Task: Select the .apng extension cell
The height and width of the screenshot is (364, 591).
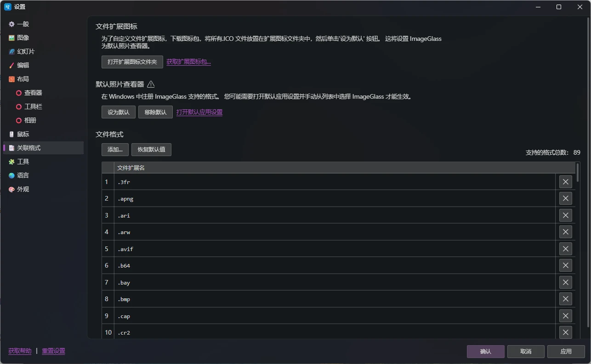Action: click(335, 198)
